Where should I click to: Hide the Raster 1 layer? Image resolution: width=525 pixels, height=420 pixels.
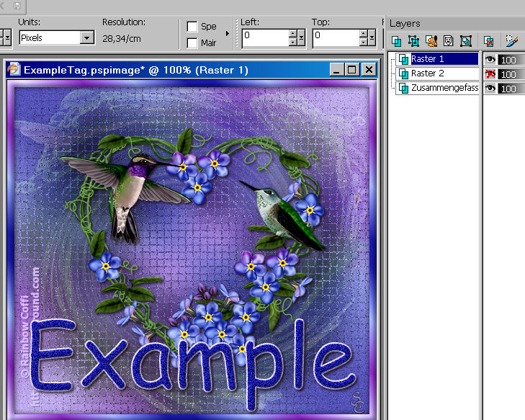tap(490, 60)
